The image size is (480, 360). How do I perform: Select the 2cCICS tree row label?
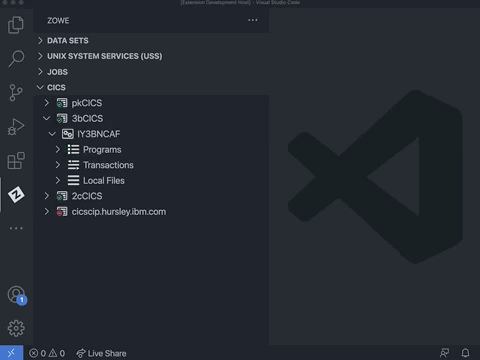87,196
